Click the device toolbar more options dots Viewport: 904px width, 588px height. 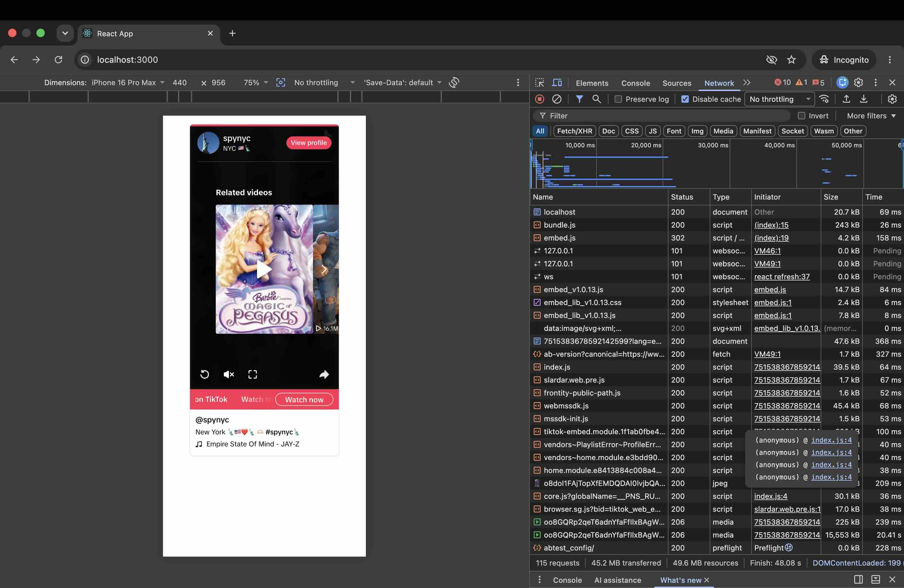(518, 82)
